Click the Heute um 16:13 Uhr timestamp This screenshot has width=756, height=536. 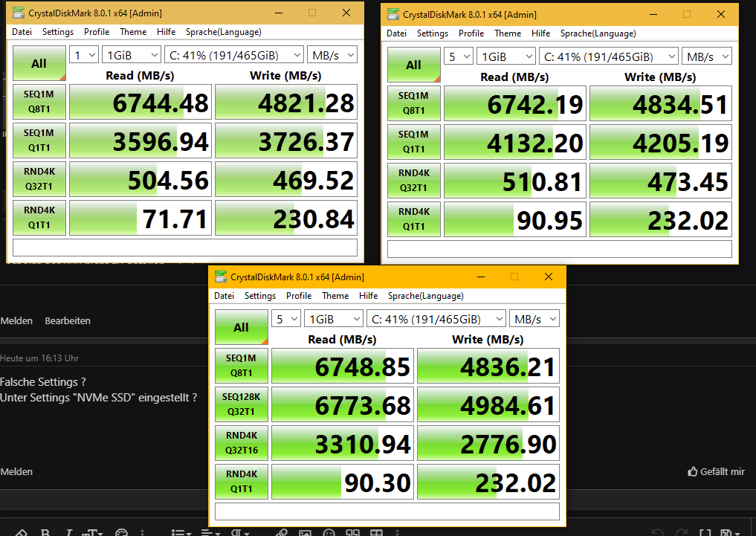39,358
